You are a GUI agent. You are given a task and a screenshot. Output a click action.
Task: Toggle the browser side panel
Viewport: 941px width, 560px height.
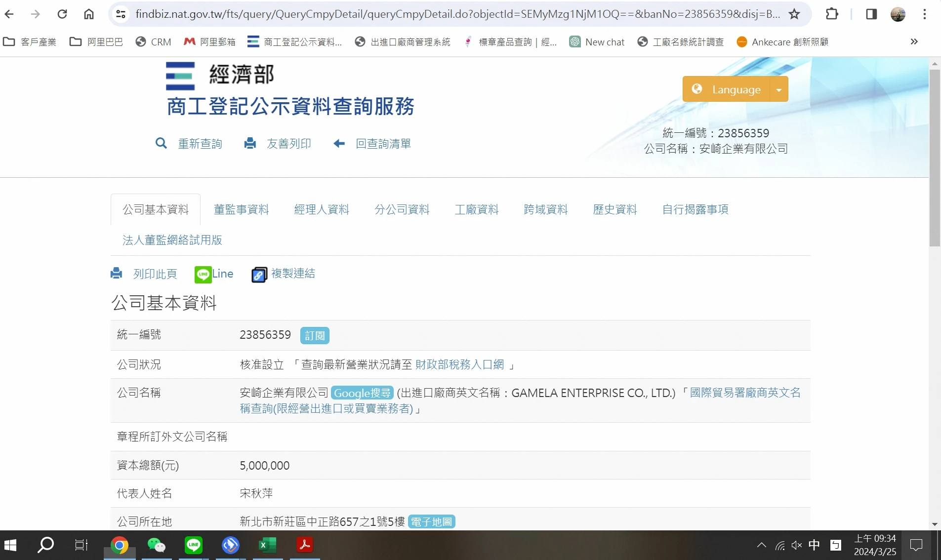point(871,14)
